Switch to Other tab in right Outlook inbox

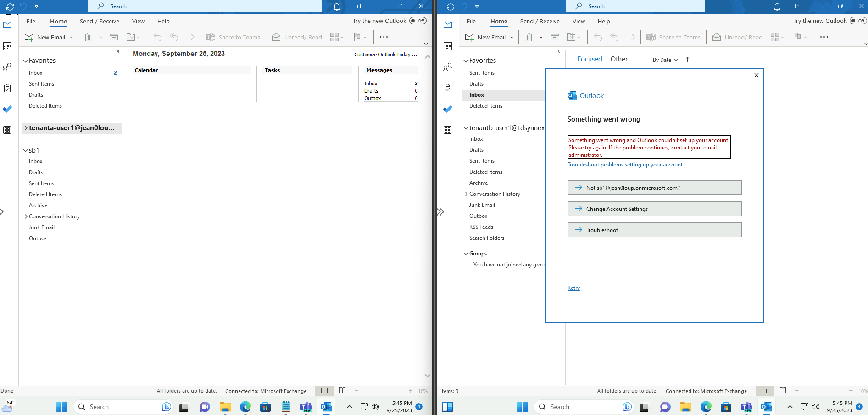pos(619,59)
